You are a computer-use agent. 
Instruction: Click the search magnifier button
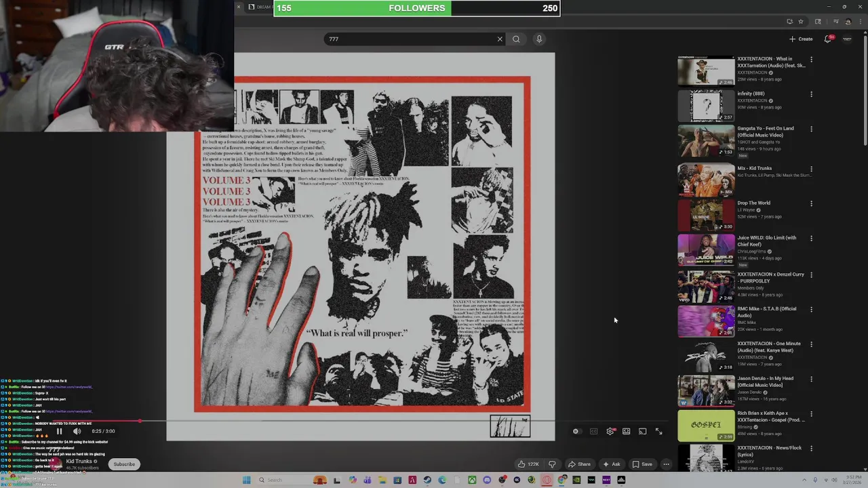[x=516, y=39]
